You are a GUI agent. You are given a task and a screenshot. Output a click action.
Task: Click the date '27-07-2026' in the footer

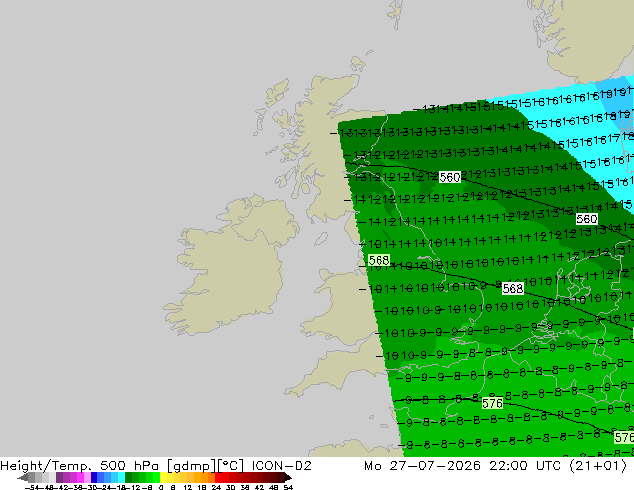(x=435, y=466)
